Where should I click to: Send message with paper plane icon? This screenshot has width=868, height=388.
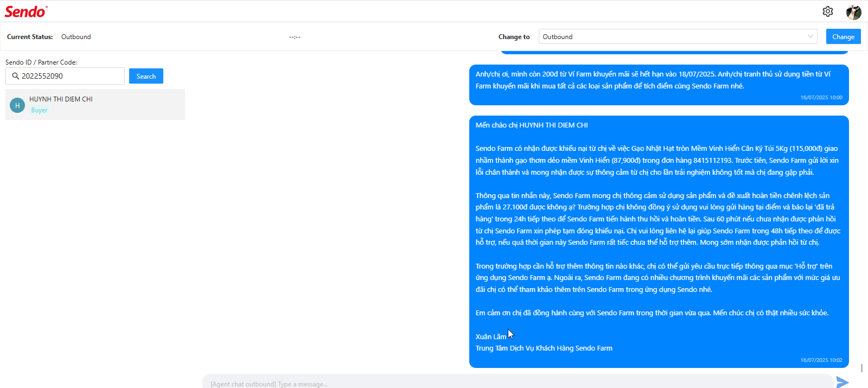(842, 382)
